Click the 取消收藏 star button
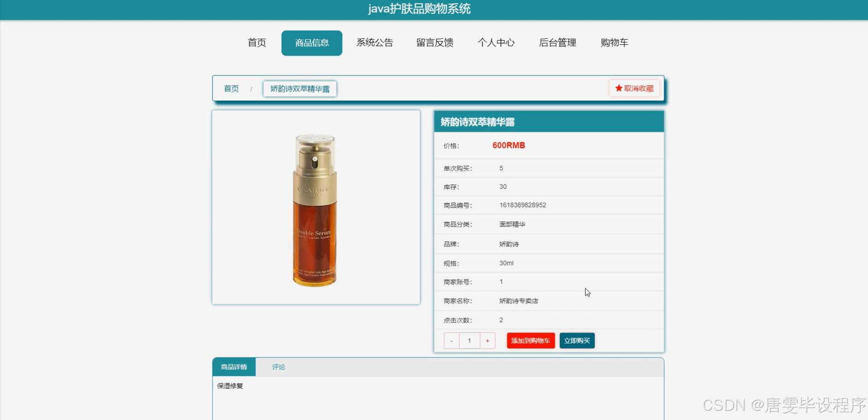This screenshot has height=420, width=868. tap(634, 88)
